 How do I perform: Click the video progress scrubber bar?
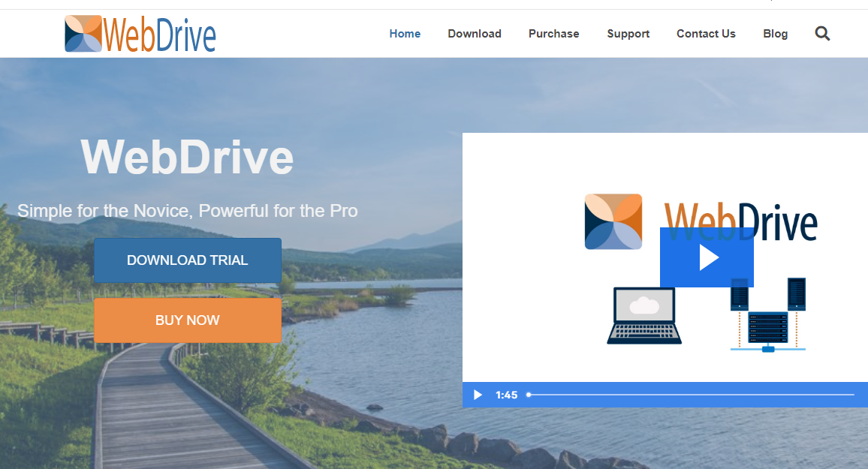691,395
